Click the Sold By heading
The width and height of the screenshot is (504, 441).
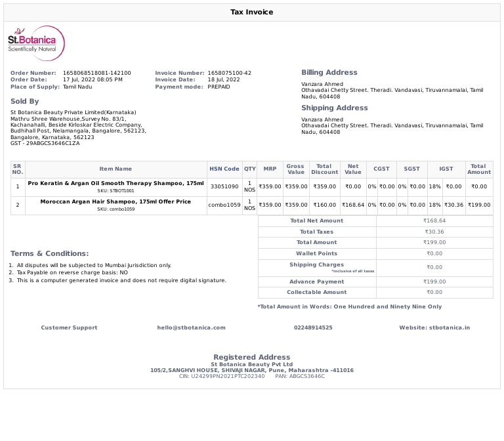pyautogui.click(x=24, y=102)
